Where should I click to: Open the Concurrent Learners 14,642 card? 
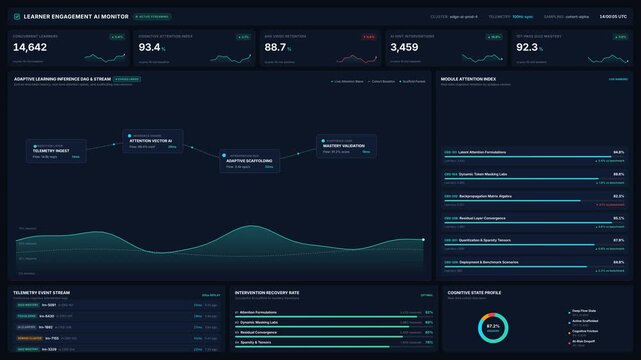pyautogui.click(x=68, y=48)
